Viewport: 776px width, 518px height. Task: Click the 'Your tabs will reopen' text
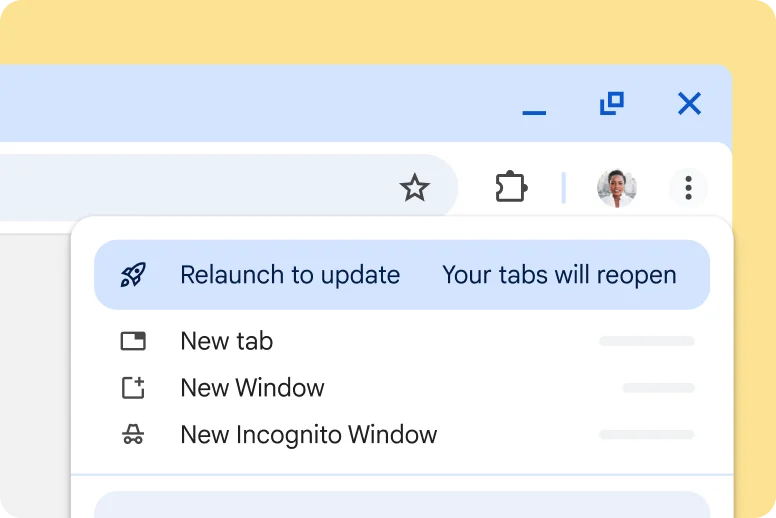pyautogui.click(x=559, y=275)
